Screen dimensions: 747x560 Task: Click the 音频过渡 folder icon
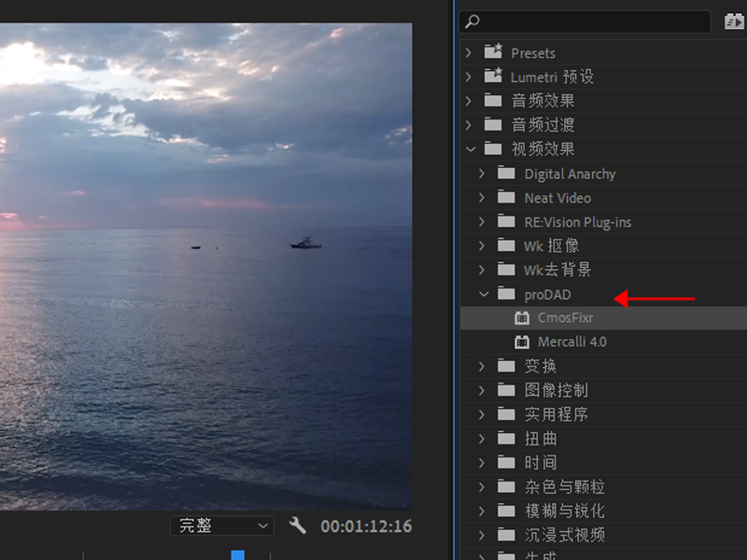point(493,125)
